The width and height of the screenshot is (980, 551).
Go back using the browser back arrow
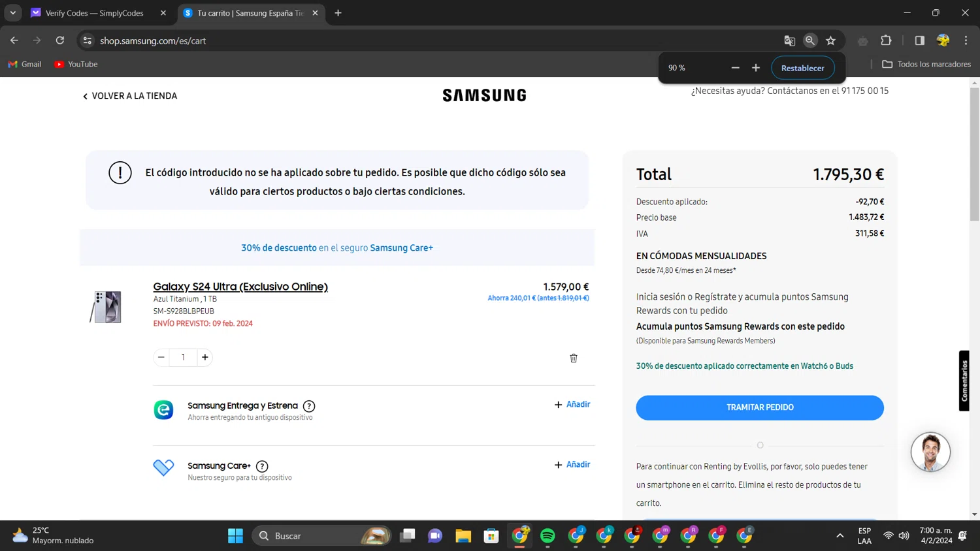click(x=14, y=40)
